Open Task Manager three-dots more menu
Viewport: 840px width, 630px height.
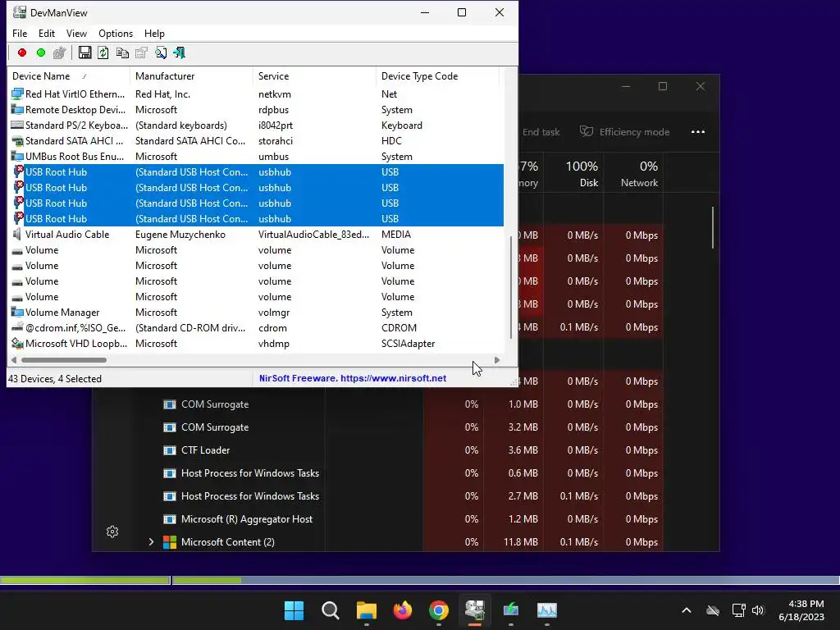tap(698, 132)
